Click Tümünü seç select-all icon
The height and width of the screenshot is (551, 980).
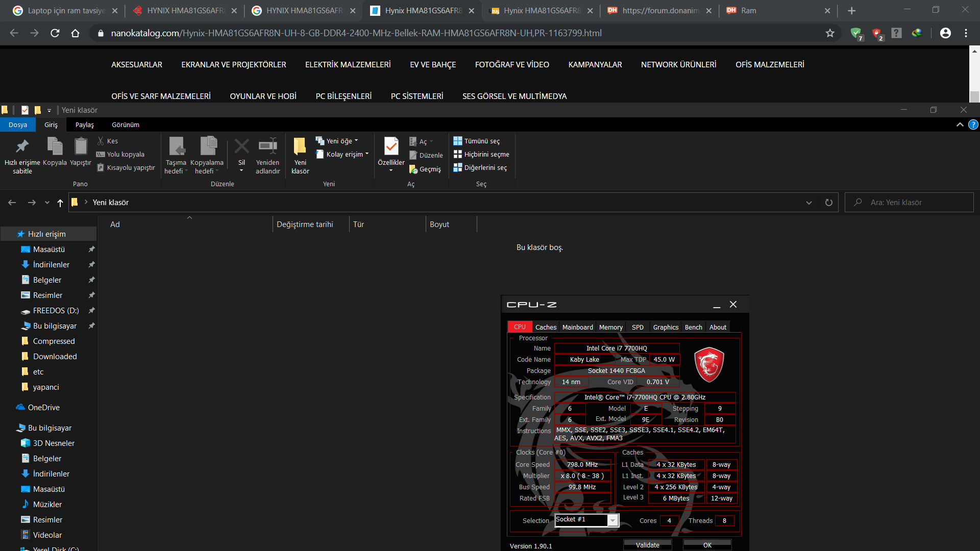(458, 141)
